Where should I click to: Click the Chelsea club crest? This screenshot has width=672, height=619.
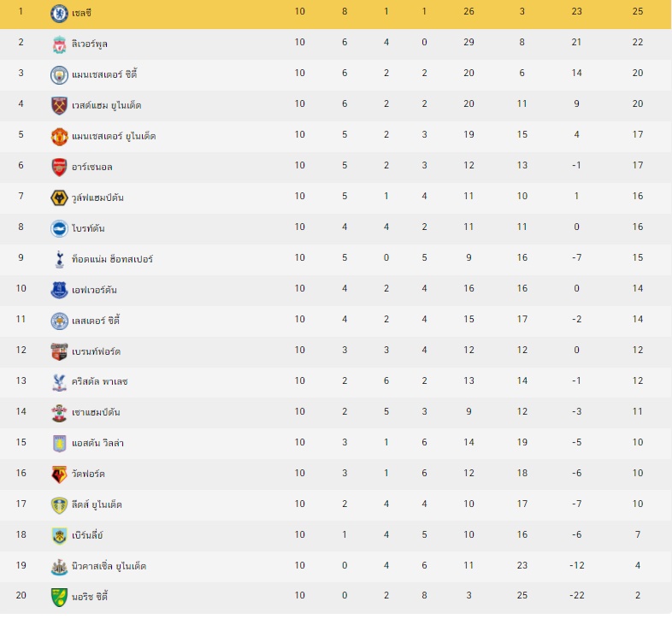(x=59, y=14)
